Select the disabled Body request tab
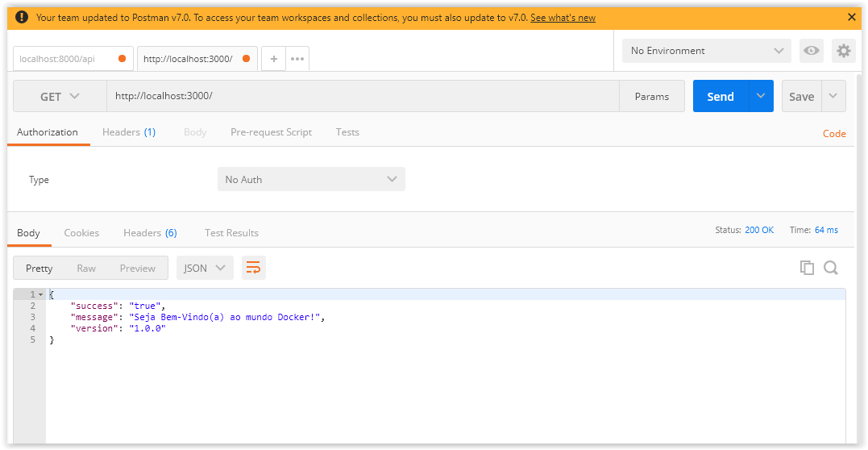The height and width of the screenshot is (450, 868). pyautogui.click(x=195, y=132)
